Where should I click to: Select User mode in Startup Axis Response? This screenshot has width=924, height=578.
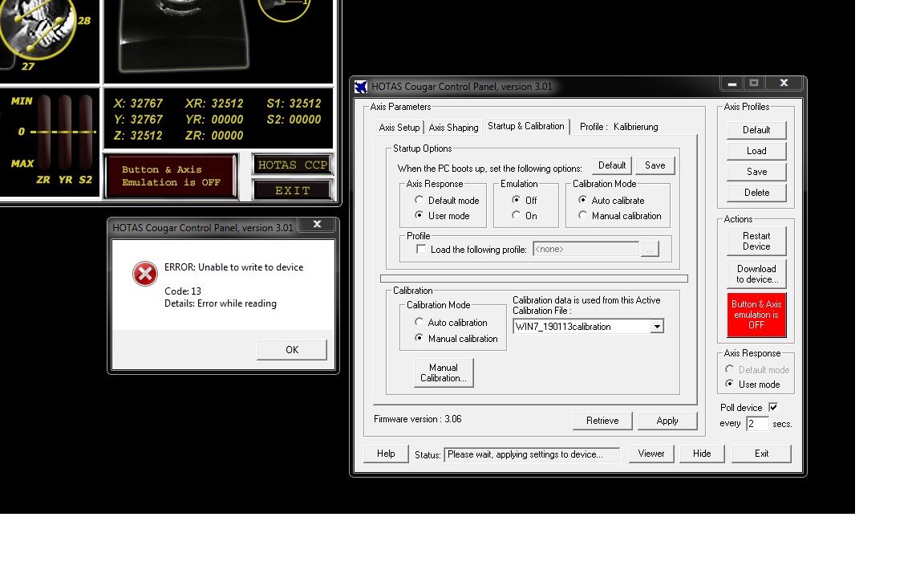tap(419, 215)
